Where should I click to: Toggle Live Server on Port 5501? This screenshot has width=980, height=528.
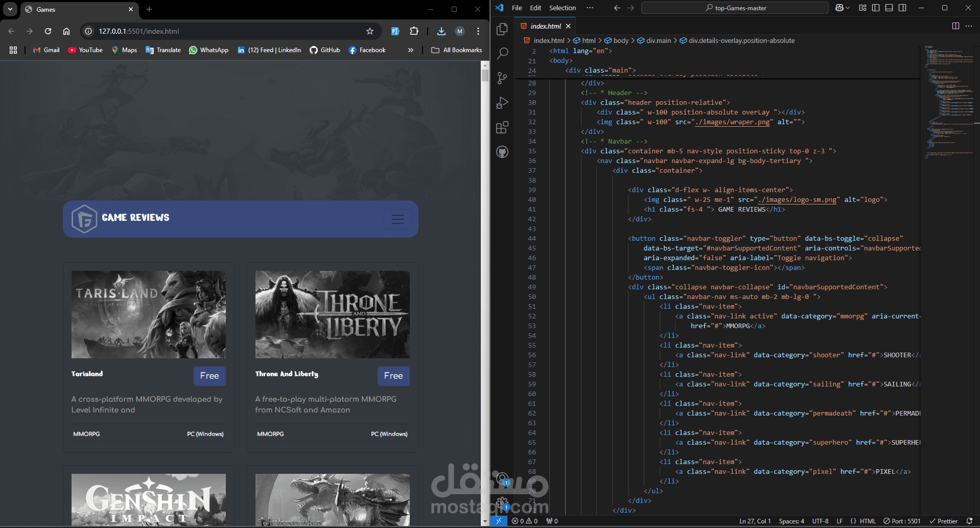902,521
